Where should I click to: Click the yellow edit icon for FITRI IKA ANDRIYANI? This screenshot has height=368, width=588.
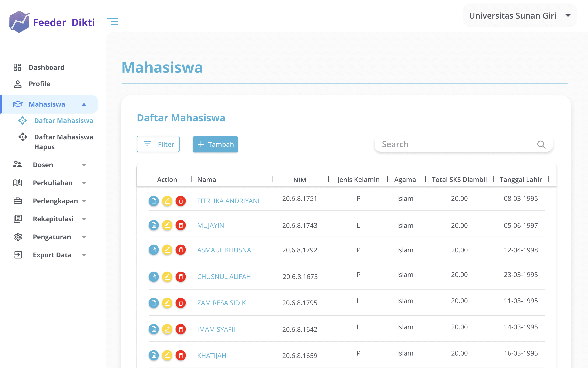click(x=167, y=201)
